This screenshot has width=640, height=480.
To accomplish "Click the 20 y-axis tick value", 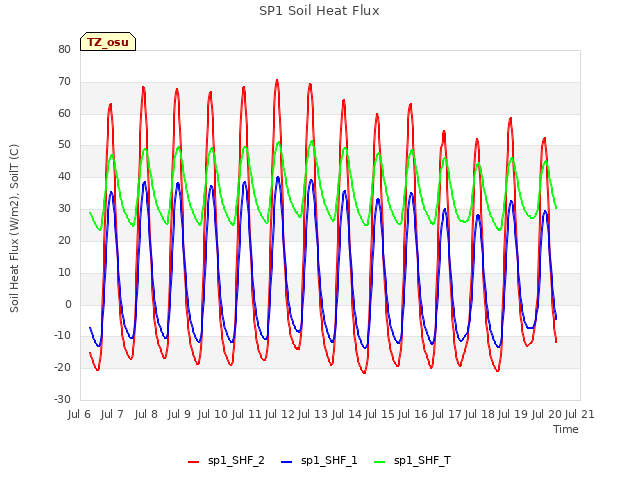I will 64,240.
